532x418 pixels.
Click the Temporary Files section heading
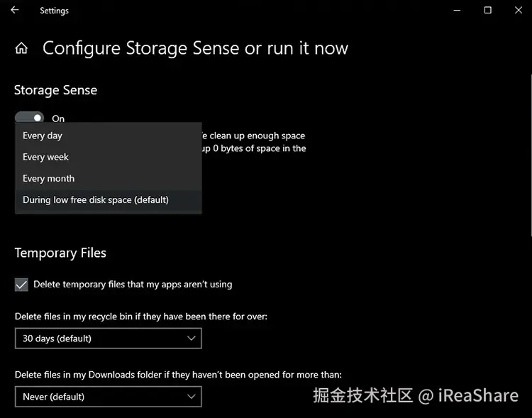pyautogui.click(x=60, y=253)
